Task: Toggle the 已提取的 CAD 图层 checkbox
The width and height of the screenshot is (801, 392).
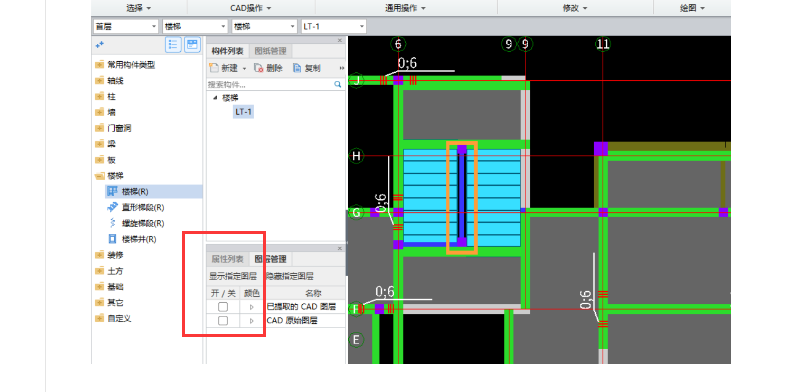Action: 223,307
